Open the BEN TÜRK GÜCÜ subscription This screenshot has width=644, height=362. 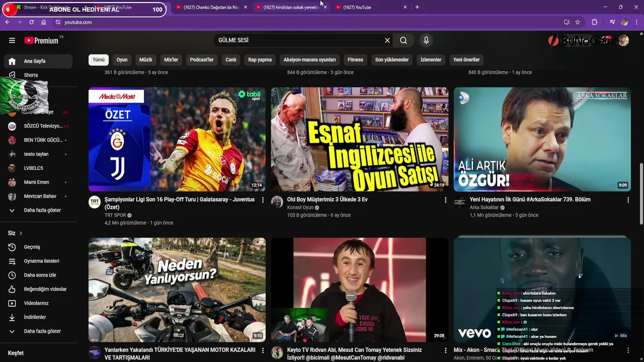pyautogui.click(x=39, y=140)
